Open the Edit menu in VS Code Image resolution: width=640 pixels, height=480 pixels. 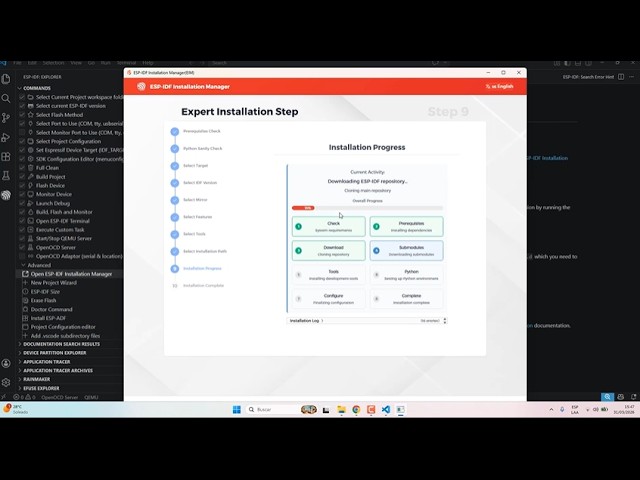pos(32,63)
